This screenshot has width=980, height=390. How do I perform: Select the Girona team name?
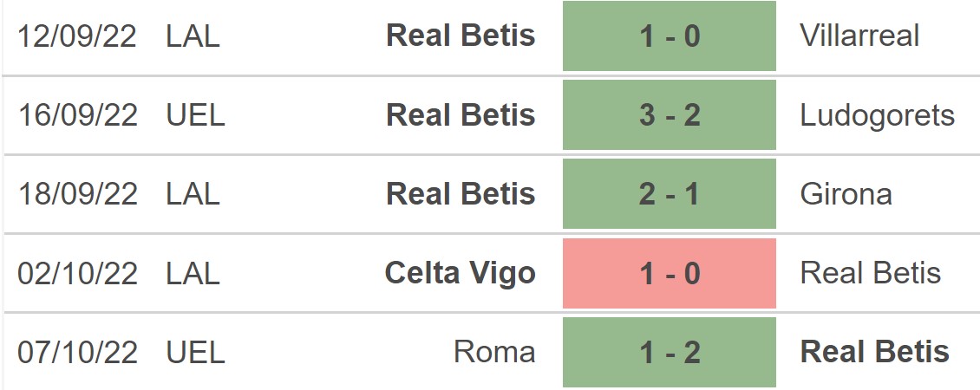pos(846,194)
